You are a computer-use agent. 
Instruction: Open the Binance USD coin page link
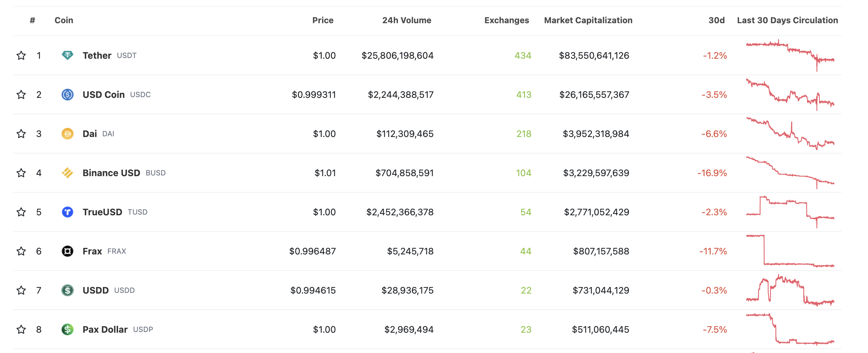(111, 173)
